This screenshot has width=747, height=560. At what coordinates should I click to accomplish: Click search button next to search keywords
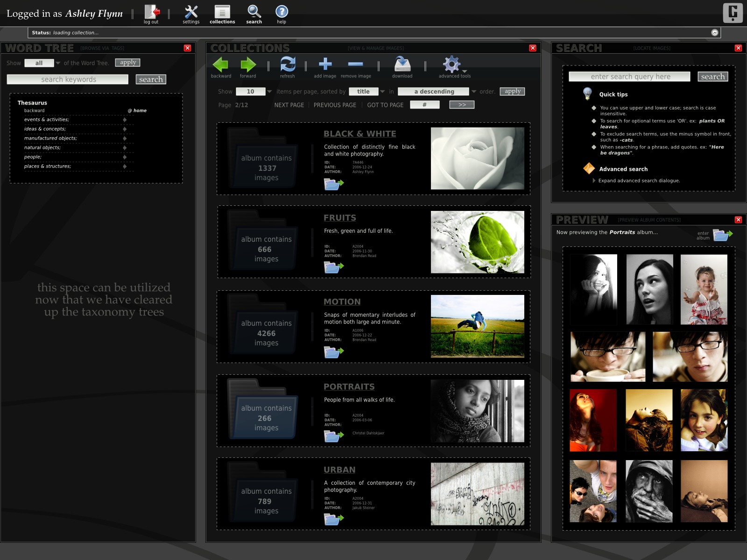coord(151,79)
